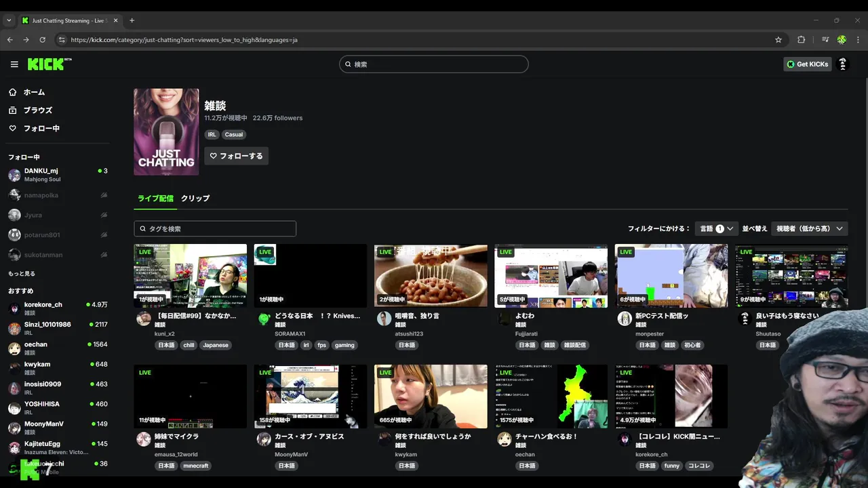Open potarun801 channel avatar
Viewport: 868px width, 488px height.
click(14, 235)
